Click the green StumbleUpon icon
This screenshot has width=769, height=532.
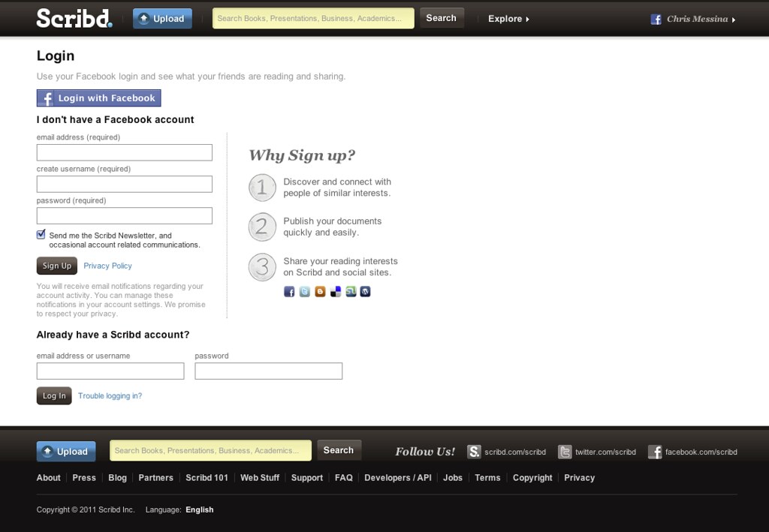coord(351,292)
